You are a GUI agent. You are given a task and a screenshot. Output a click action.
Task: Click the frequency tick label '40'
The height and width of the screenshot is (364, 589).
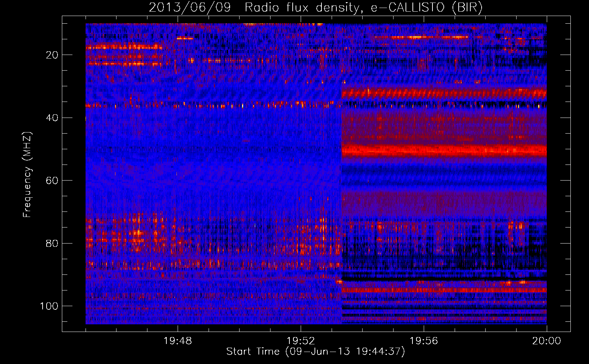[52, 118]
